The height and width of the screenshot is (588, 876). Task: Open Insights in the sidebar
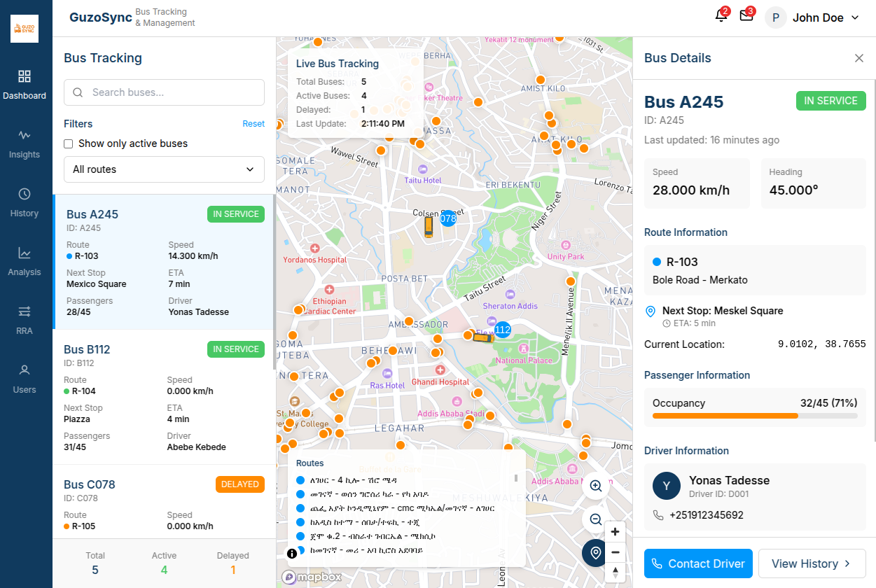[x=25, y=143]
